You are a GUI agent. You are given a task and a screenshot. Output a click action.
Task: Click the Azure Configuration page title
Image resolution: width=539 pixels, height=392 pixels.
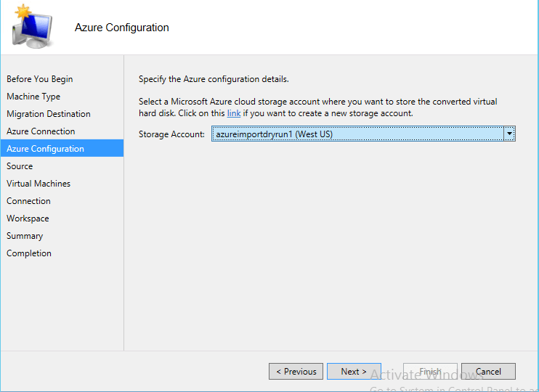pos(122,28)
